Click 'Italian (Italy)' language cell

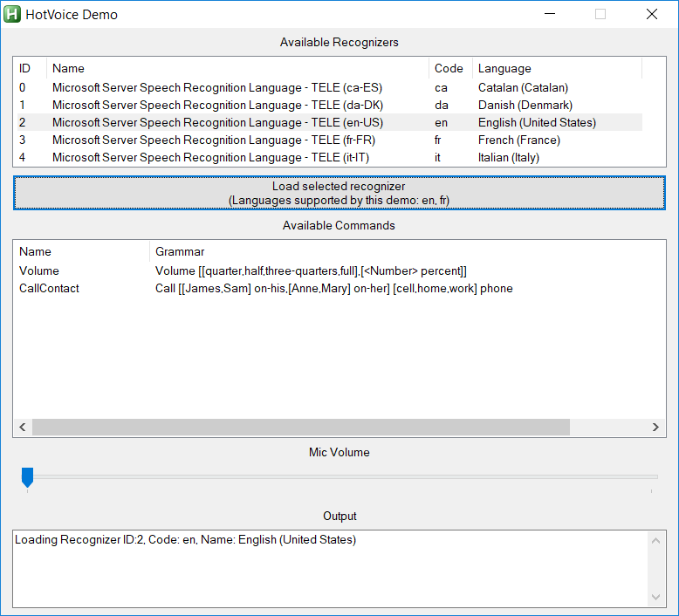coord(509,158)
